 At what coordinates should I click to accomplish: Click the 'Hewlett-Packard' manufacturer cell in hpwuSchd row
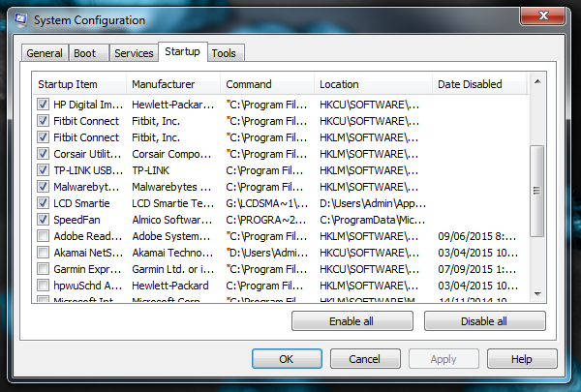(x=170, y=286)
